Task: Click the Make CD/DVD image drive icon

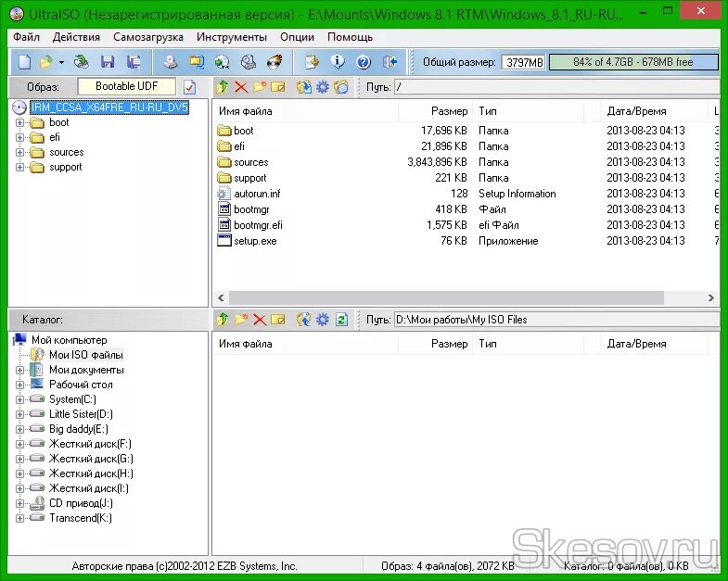Action: click(171, 62)
